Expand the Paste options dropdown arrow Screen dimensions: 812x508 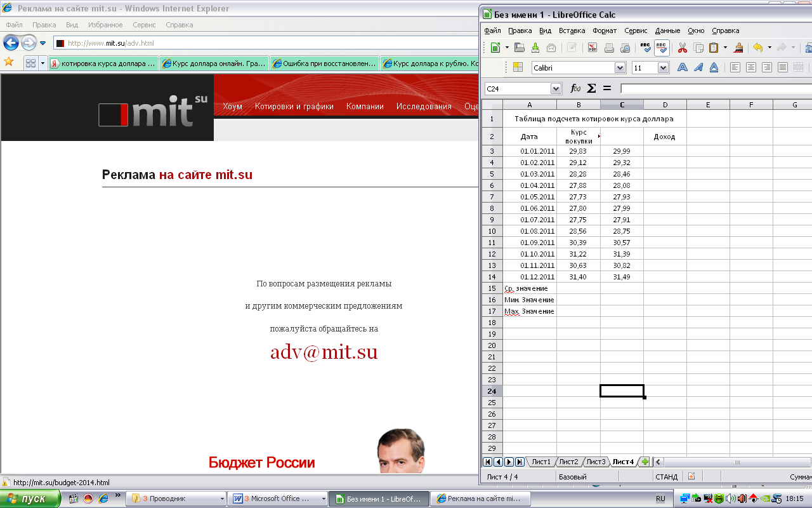(x=725, y=48)
